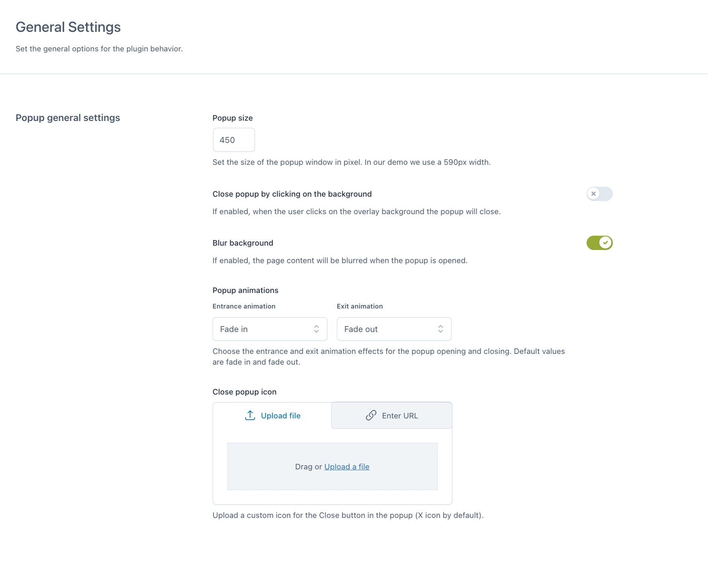Image resolution: width=708 pixels, height=588 pixels.
Task: Click the Fade in chevron arrows
Action: click(316, 329)
